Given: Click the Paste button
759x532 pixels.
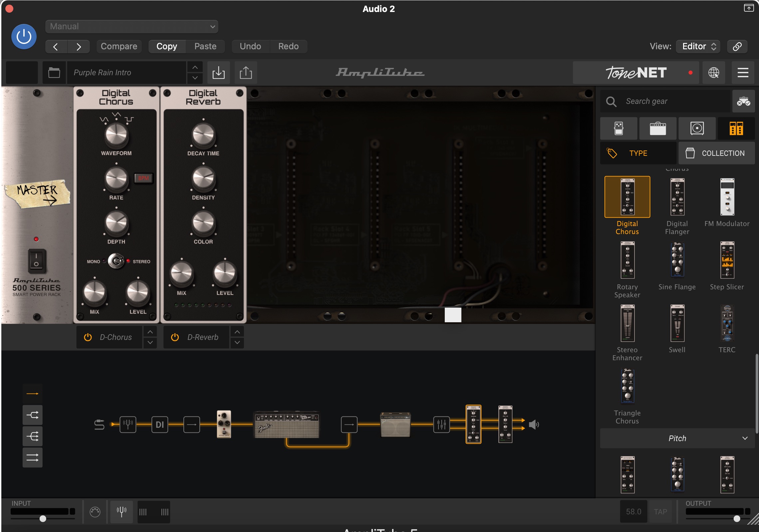Looking at the screenshot, I should [205, 47].
